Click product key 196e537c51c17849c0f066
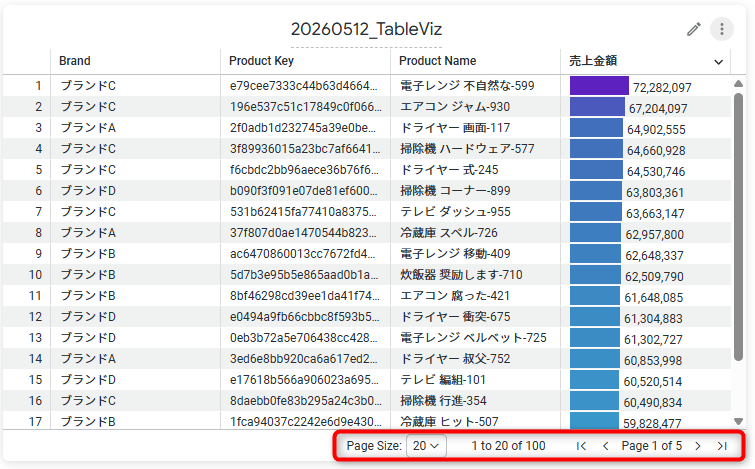This screenshot has width=755, height=469. [x=306, y=106]
